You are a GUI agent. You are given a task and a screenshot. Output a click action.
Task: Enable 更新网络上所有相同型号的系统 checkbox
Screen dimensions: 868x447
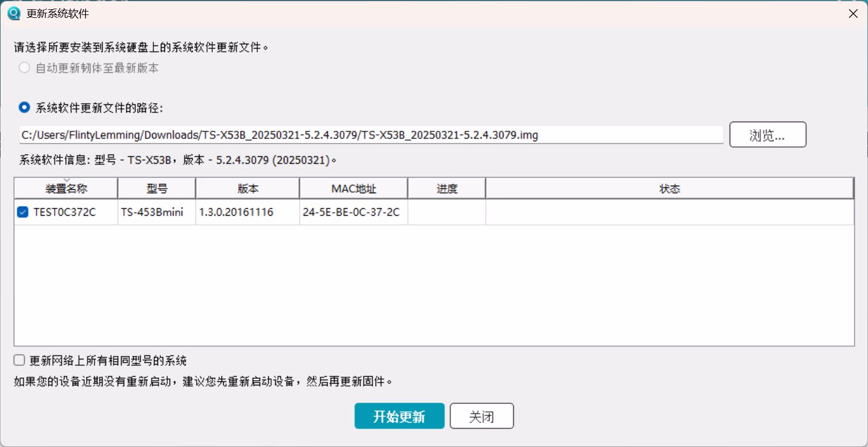pyautogui.click(x=20, y=360)
